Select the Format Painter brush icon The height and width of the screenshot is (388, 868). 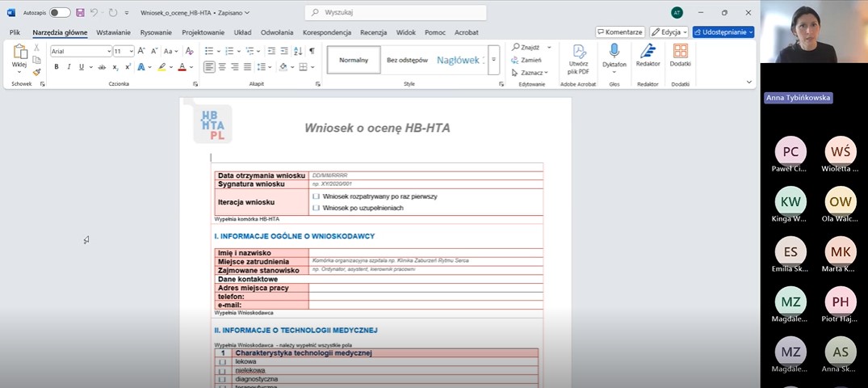point(36,72)
